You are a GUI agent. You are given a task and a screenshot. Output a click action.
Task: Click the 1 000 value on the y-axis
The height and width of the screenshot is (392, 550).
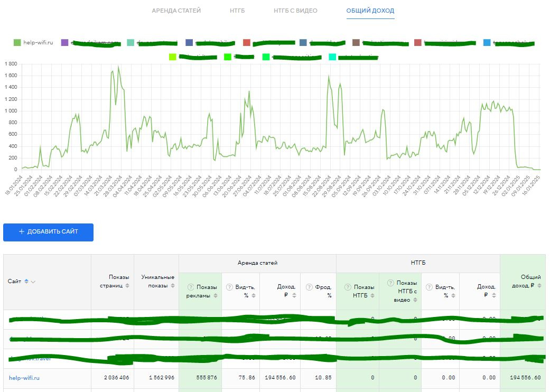point(11,111)
